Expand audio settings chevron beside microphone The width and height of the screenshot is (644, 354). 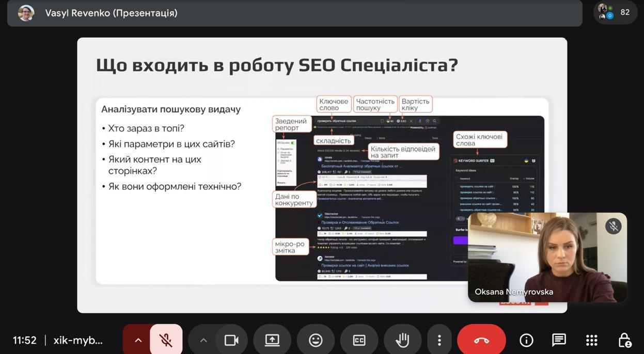(138, 340)
